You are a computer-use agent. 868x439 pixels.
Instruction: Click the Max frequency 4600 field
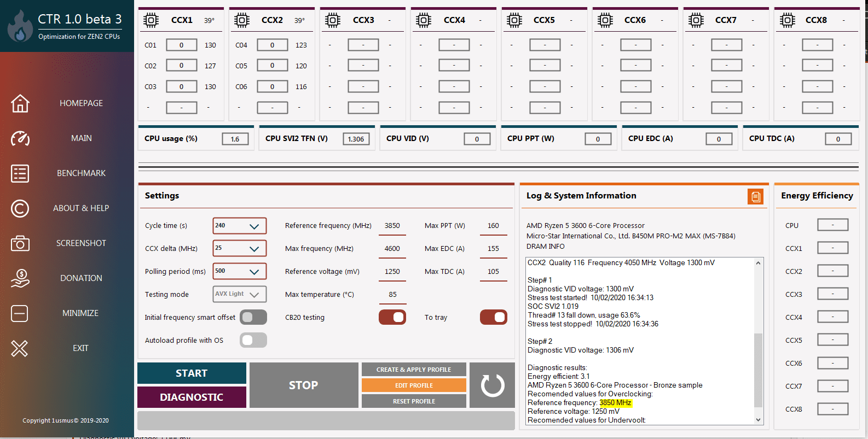tap(392, 249)
